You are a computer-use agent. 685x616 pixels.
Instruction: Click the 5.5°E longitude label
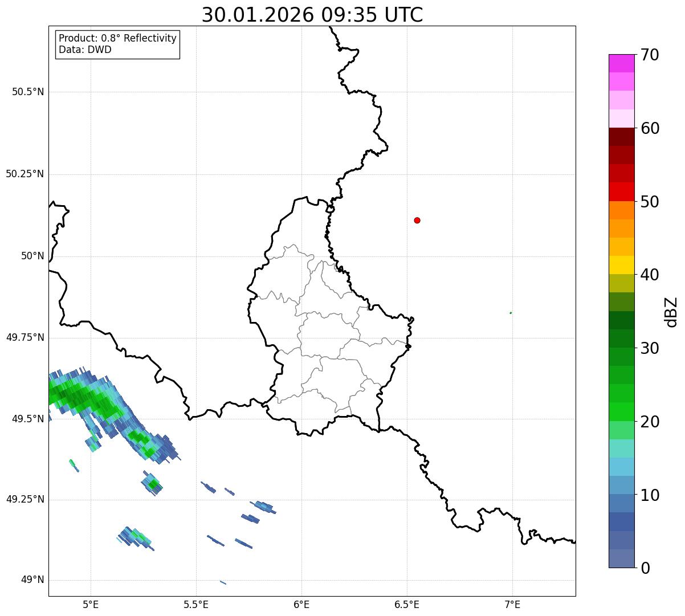pos(196,604)
